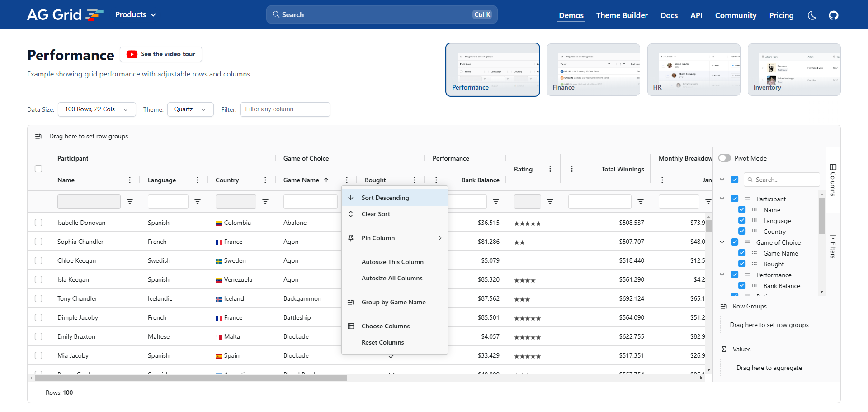Open the Community link

(x=736, y=15)
